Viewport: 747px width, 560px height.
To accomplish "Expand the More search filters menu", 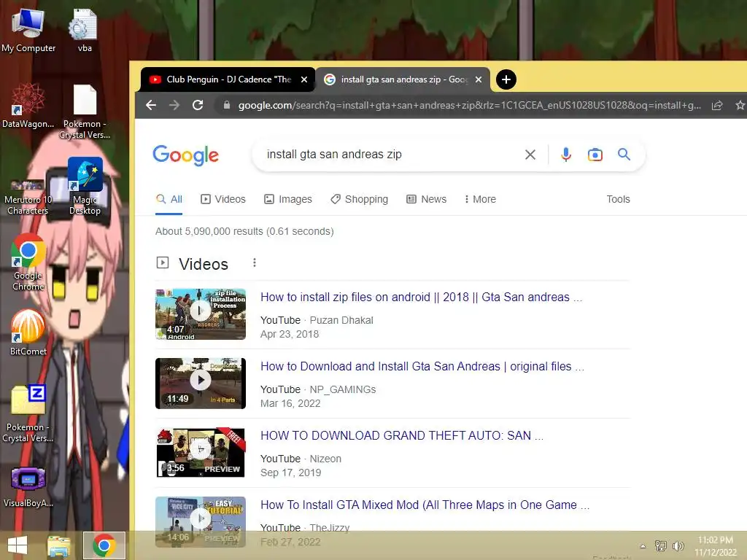I will pos(480,199).
